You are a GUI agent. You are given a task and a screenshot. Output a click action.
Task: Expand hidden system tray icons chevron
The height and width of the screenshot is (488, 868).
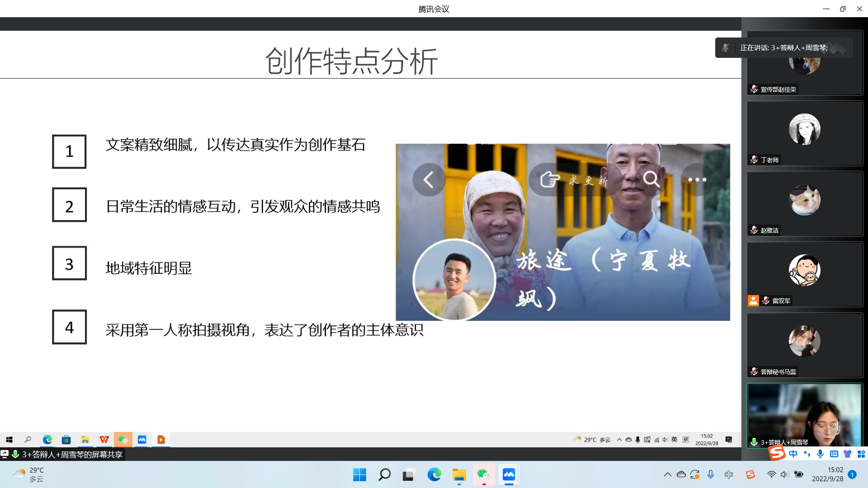click(x=667, y=474)
